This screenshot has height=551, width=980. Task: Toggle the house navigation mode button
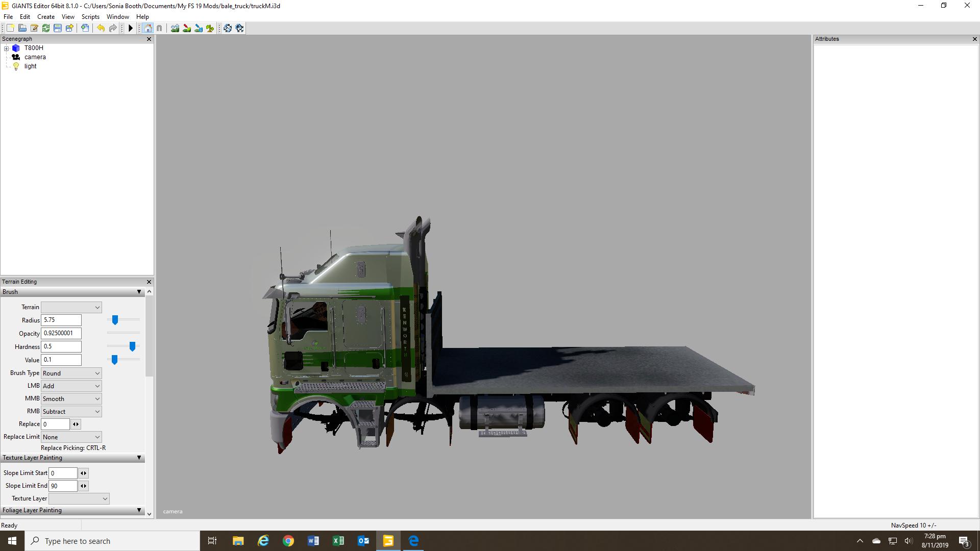click(148, 28)
